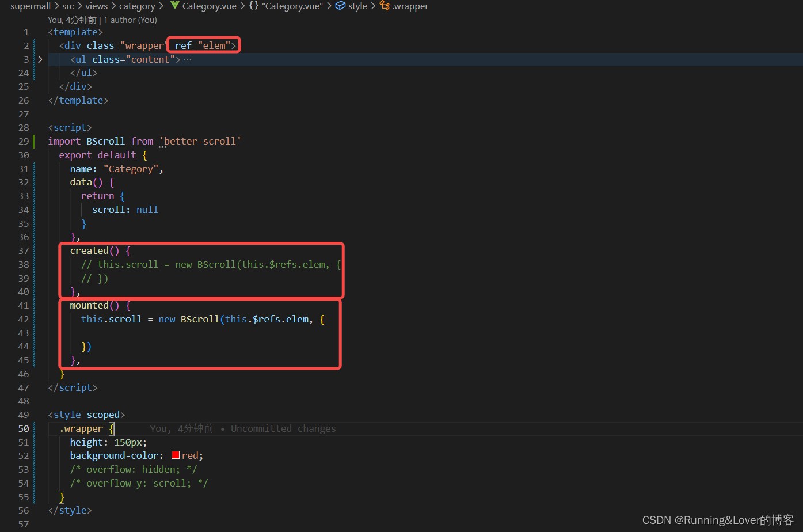
Task: Click the closing </ul> tag
Action: [x=83, y=73]
